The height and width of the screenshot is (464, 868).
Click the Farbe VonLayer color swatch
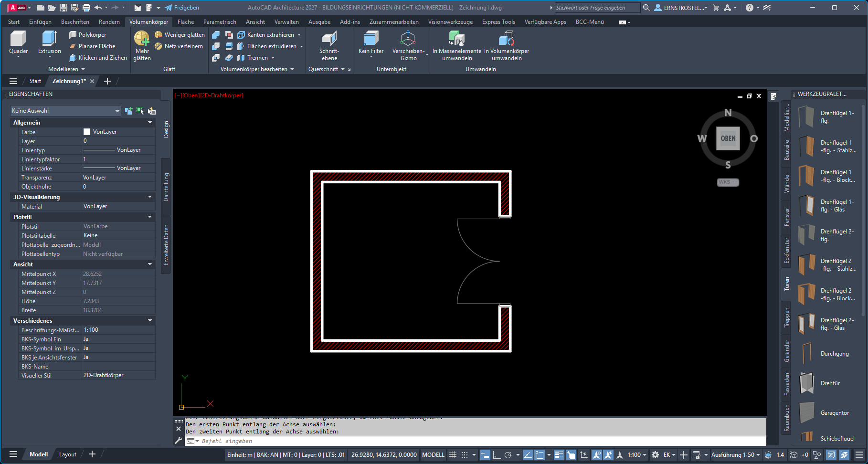(87, 132)
